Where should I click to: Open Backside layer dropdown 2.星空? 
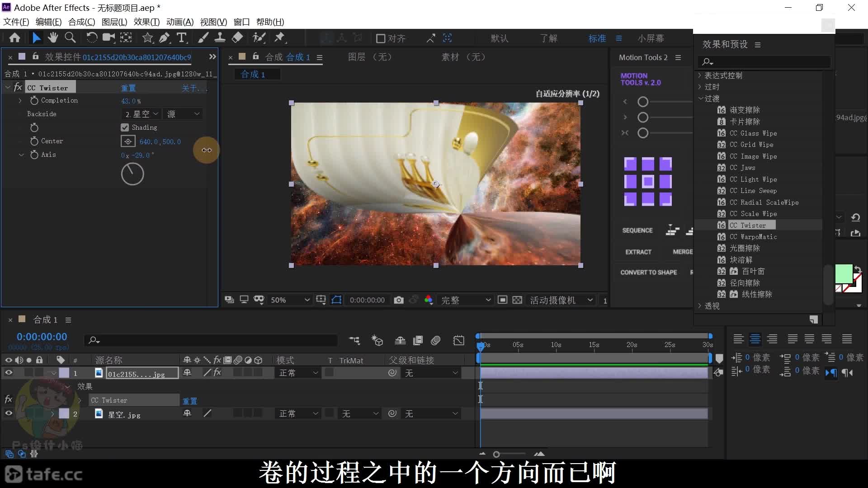point(142,114)
